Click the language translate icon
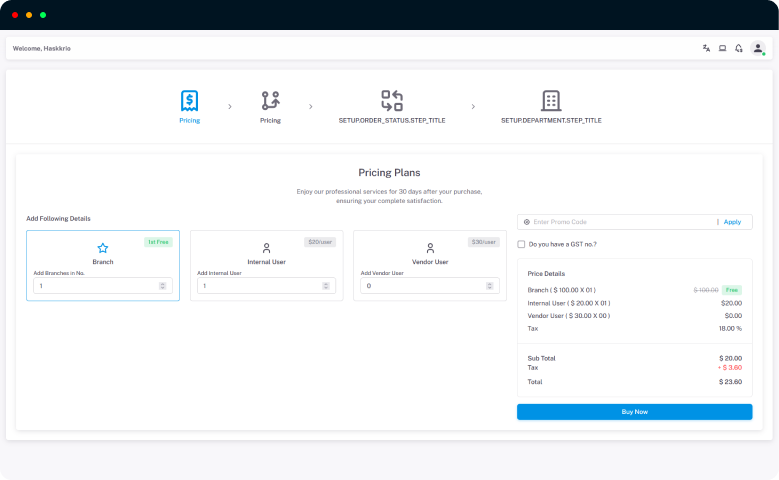 [706, 48]
